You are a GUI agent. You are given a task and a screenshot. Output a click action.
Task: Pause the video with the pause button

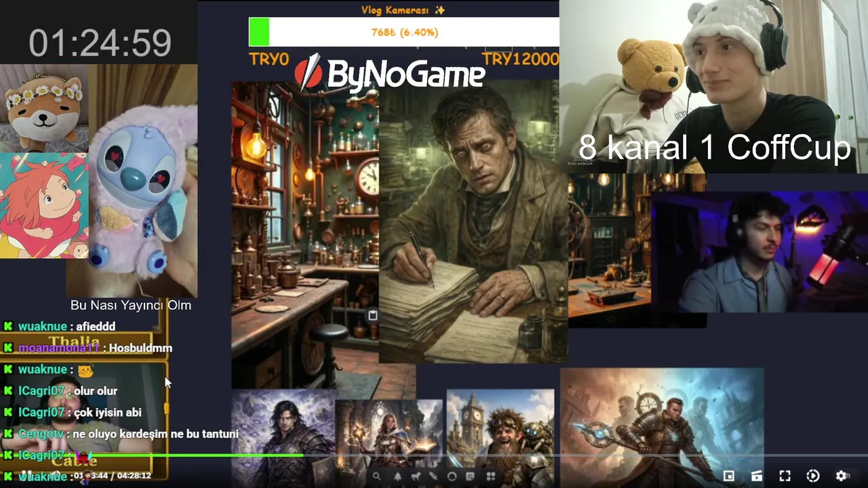[26, 475]
